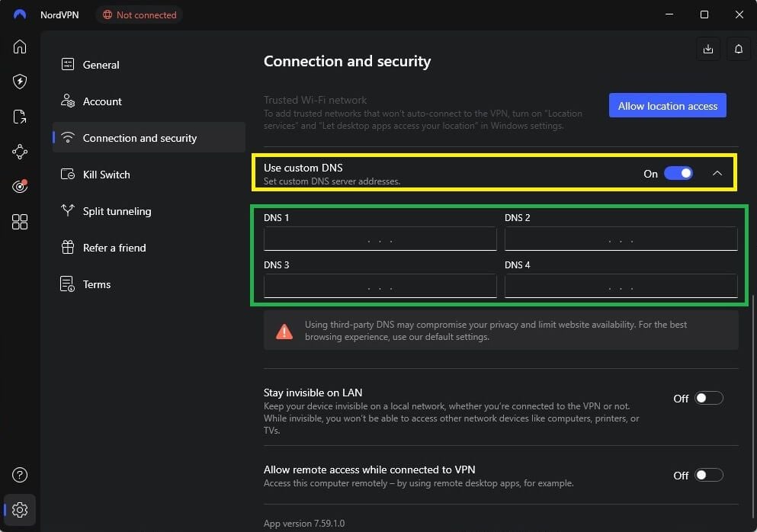
Task: Open notifications bell icon
Action: coord(739,49)
